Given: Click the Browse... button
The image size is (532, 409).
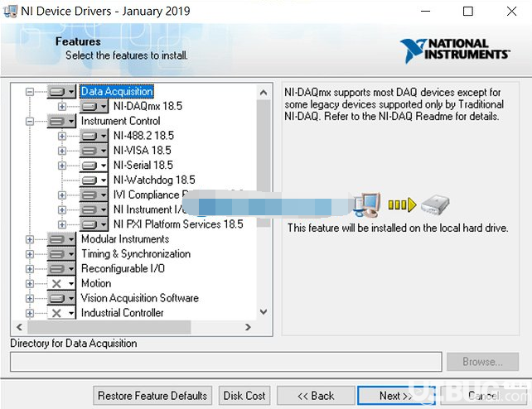Looking at the screenshot, I should pyautogui.click(x=482, y=362).
